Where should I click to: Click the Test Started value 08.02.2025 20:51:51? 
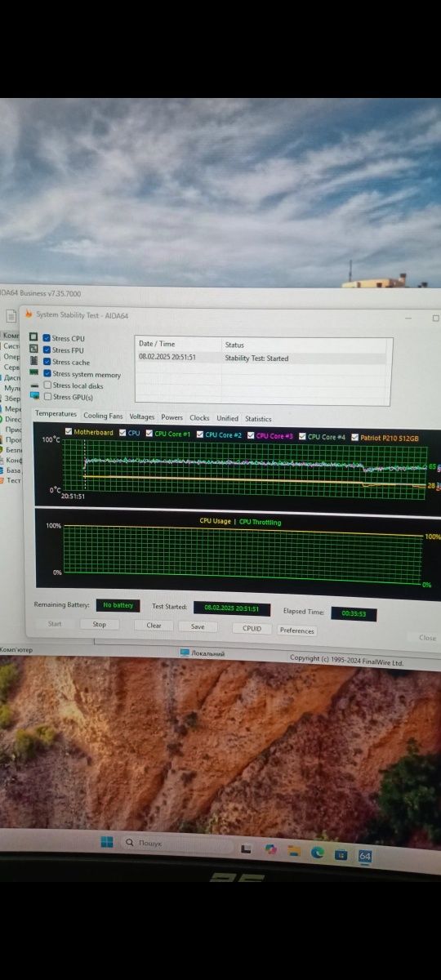click(231, 608)
